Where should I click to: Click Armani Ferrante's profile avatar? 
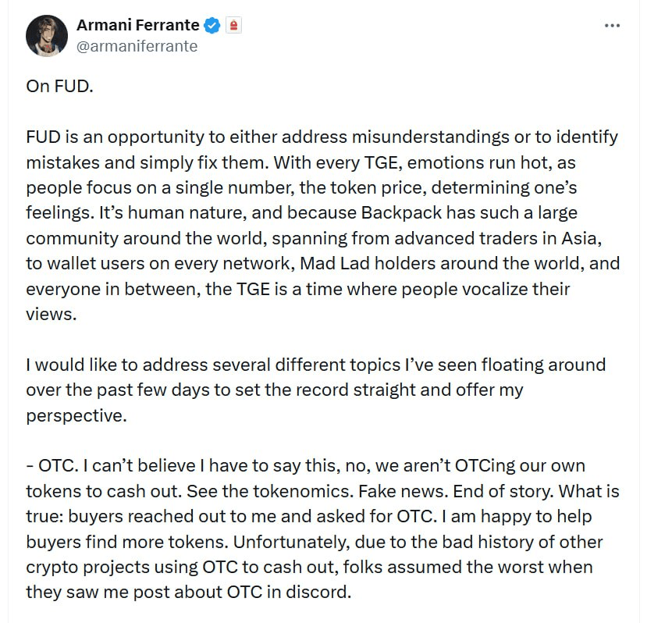(47, 35)
